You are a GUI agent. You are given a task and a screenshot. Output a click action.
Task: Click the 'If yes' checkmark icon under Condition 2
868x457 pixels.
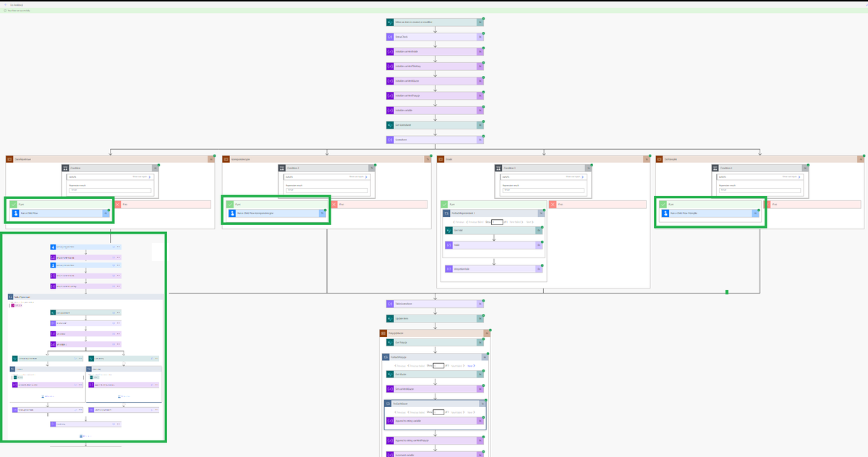pos(230,205)
